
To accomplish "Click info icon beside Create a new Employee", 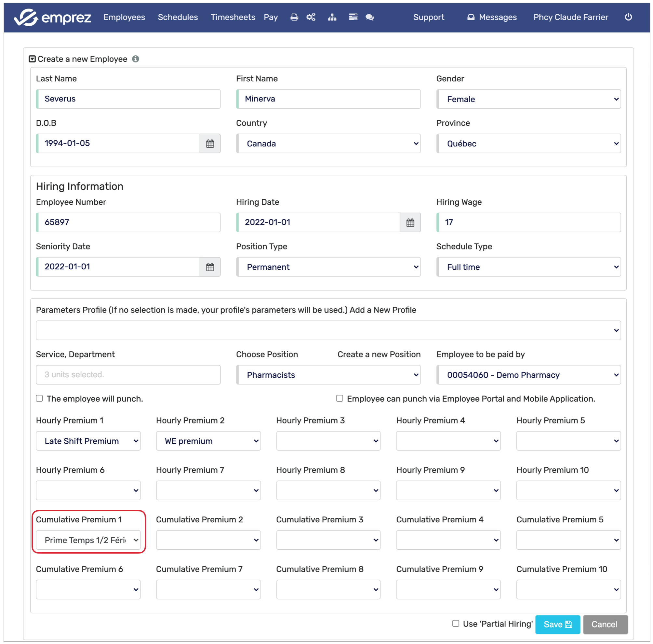I will pyautogui.click(x=136, y=59).
